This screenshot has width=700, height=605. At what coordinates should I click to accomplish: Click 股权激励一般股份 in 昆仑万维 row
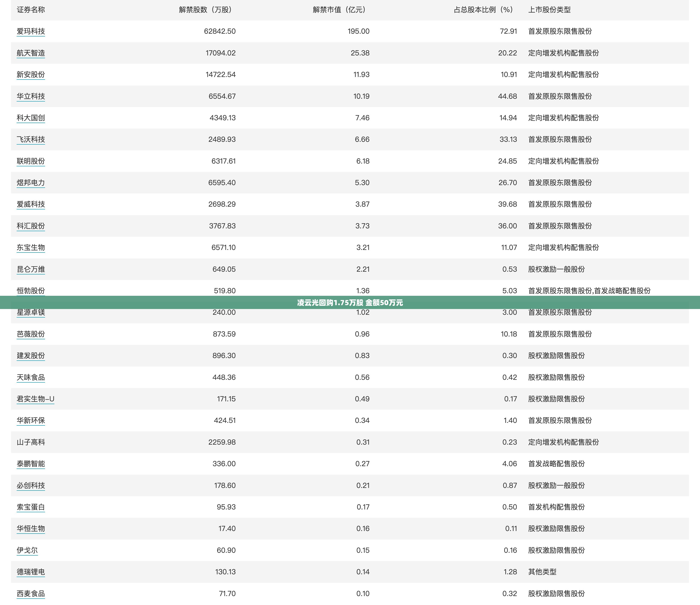(556, 269)
